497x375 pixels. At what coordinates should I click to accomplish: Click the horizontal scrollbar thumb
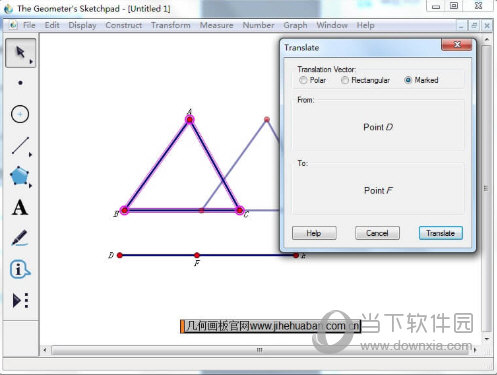(x=260, y=350)
